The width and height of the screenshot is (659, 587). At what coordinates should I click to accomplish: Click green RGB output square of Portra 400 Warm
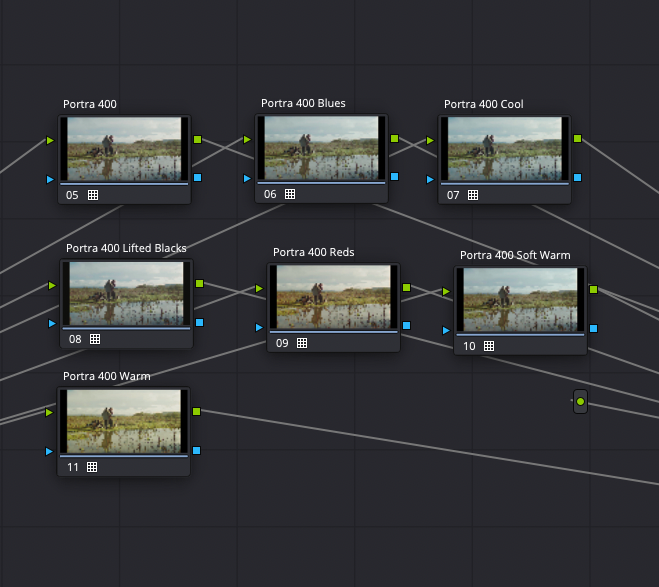tap(196, 412)
